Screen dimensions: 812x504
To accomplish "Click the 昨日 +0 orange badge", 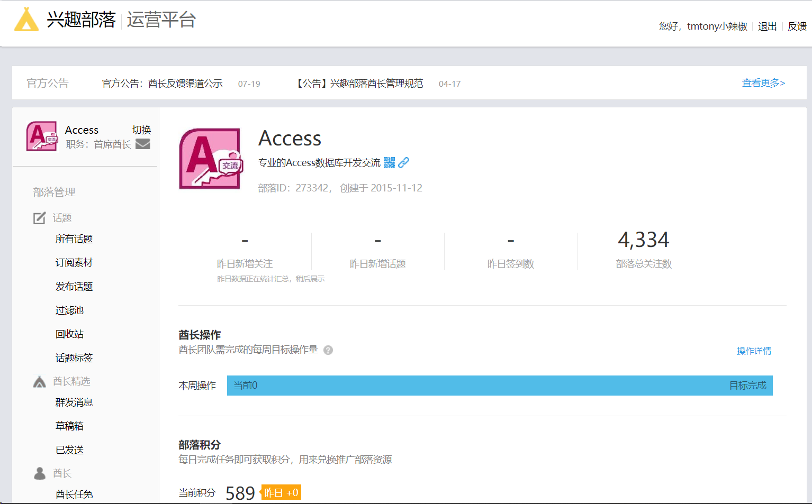I will tap(281, 492).
